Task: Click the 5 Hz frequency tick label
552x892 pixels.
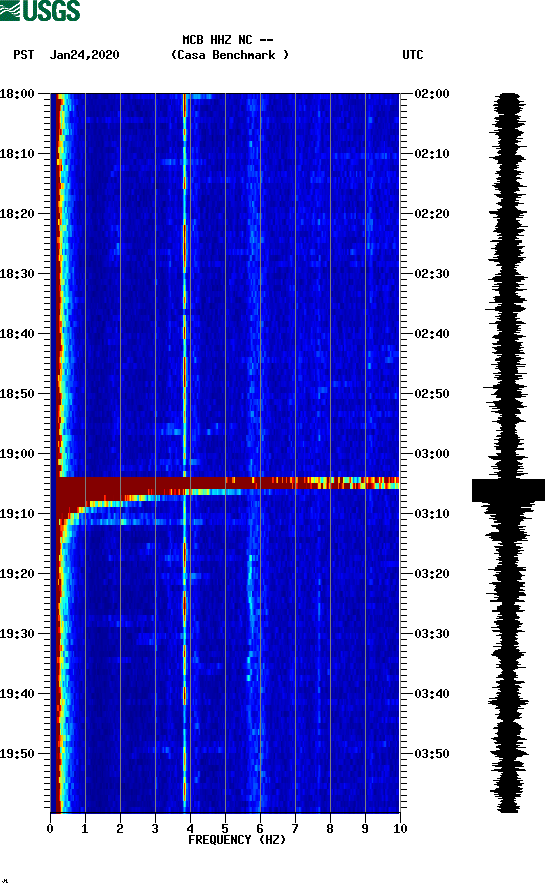Action: [225, 829]
